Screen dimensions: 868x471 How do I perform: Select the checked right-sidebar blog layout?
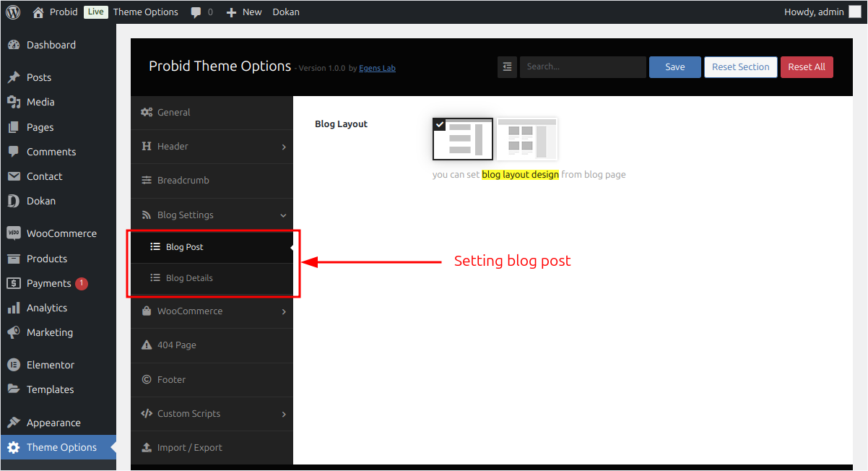coord(463,139)
